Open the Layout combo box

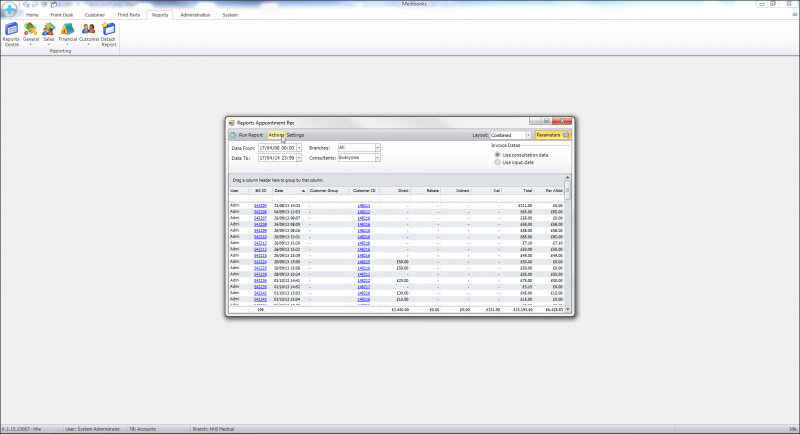(529, 135)
